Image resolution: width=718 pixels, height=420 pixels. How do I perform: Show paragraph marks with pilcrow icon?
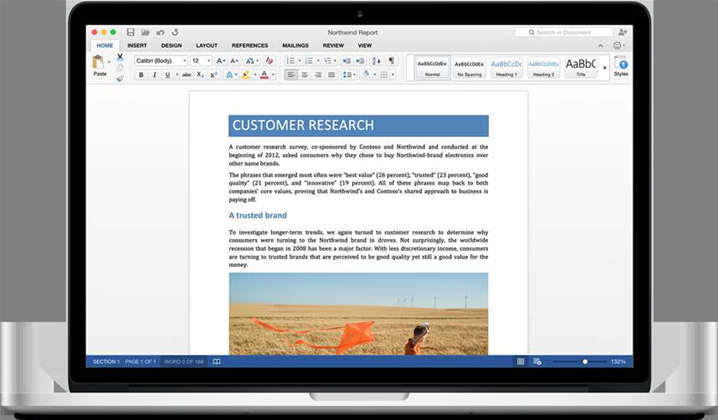392,61
